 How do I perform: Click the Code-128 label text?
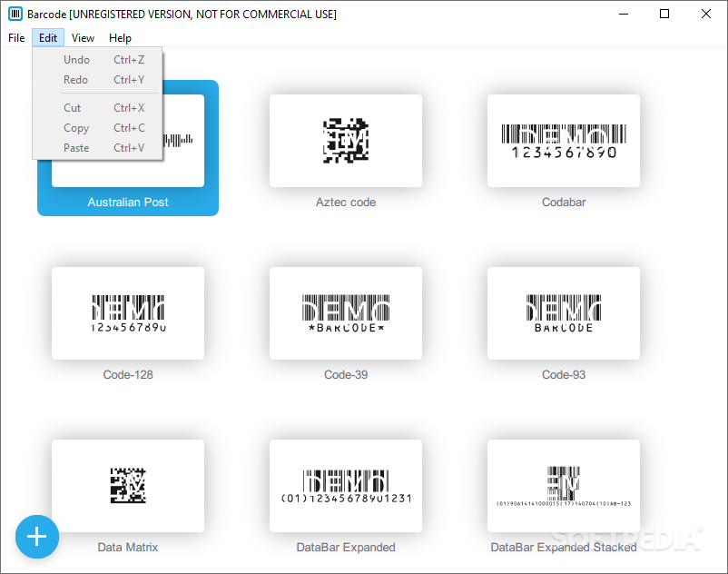click(x=128, y=375)
